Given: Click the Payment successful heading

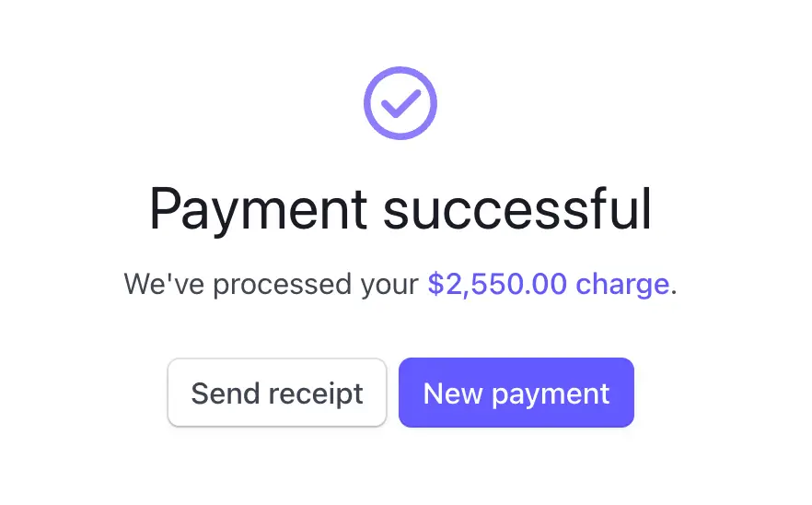Looking at the screenshot, I should tap(400, 209).
